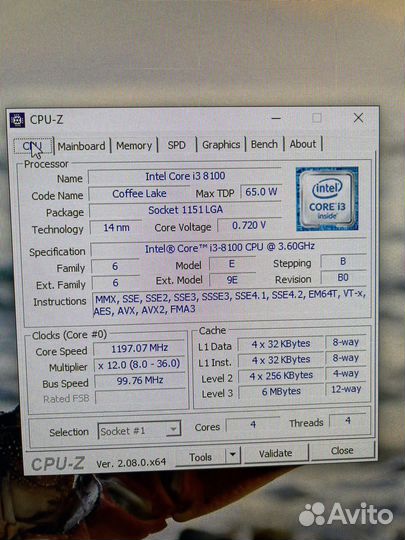The height and width of the screenshot is (540, 405).
Task: Click the Validate button
Action: (276, 453)
